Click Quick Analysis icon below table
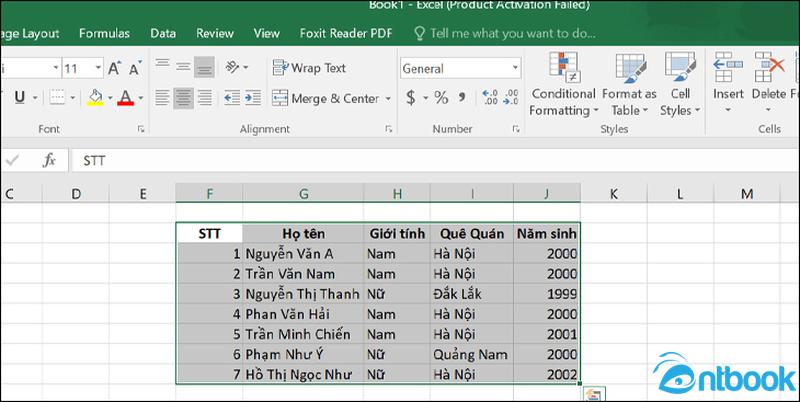The height and width of the screenshot is (402, 800). tap(594, 394)
